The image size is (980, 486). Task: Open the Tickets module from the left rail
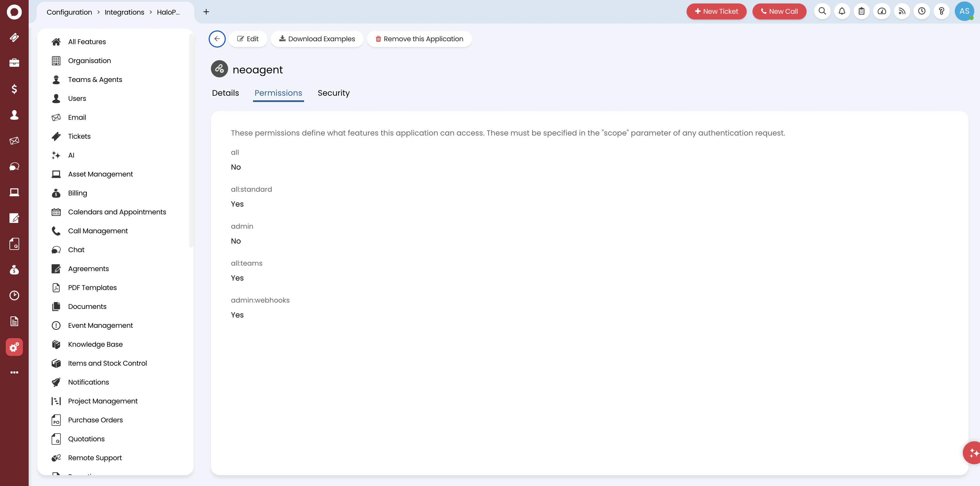[14, 38]
